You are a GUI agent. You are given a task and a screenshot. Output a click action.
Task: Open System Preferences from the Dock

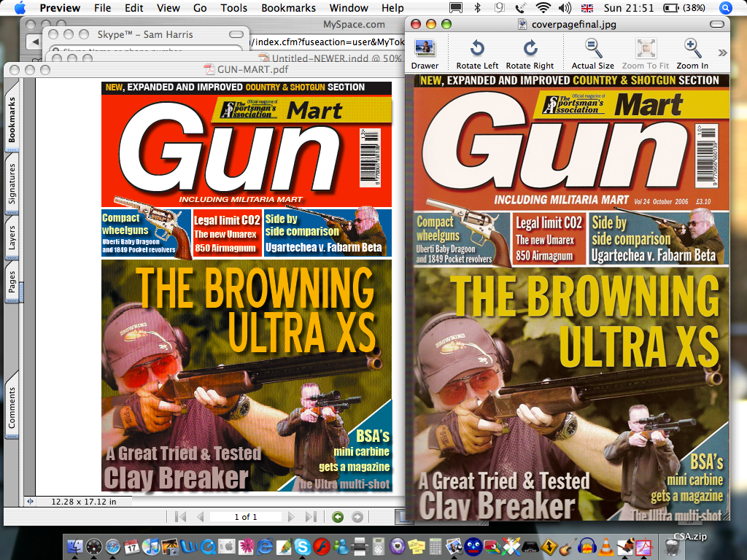228,547
